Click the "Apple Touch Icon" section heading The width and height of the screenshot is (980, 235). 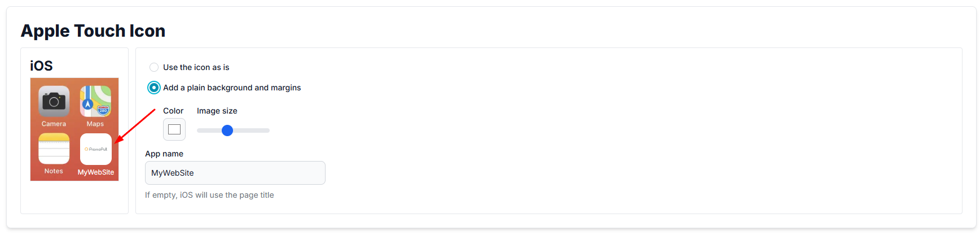coord(93,31)
